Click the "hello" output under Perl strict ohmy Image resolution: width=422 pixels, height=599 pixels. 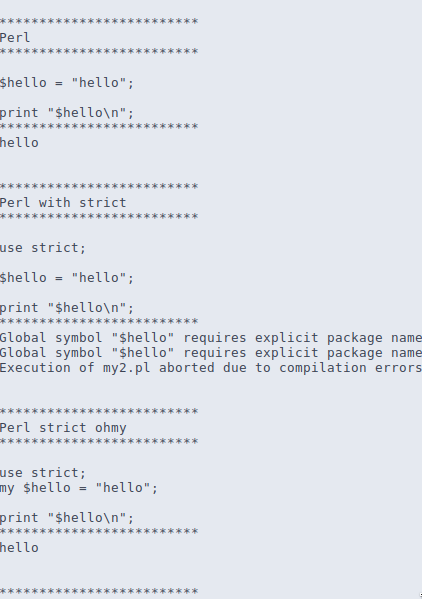[19, 548]
